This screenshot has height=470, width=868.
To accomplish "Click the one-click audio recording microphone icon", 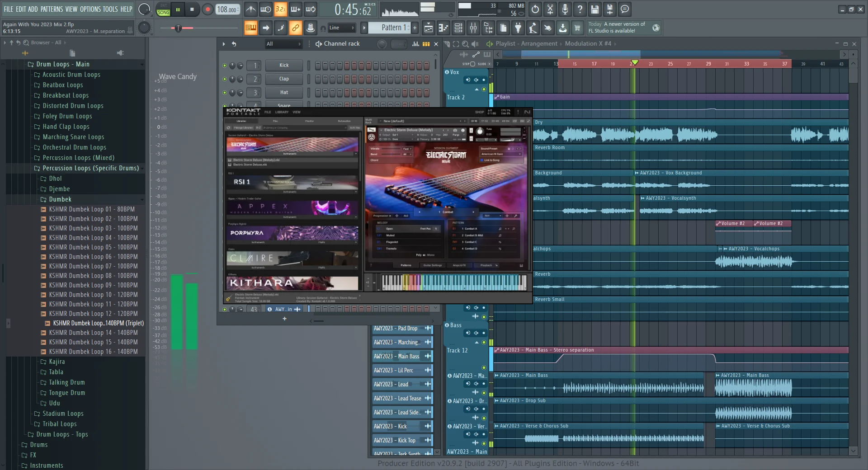I will tap(565, 9).
